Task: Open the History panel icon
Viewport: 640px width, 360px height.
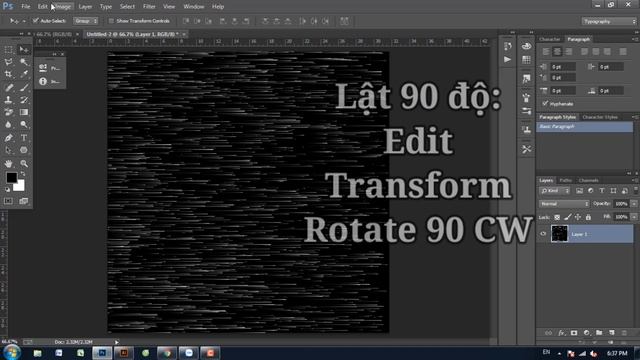Action: pyautogui.click(x=507, y=46)
